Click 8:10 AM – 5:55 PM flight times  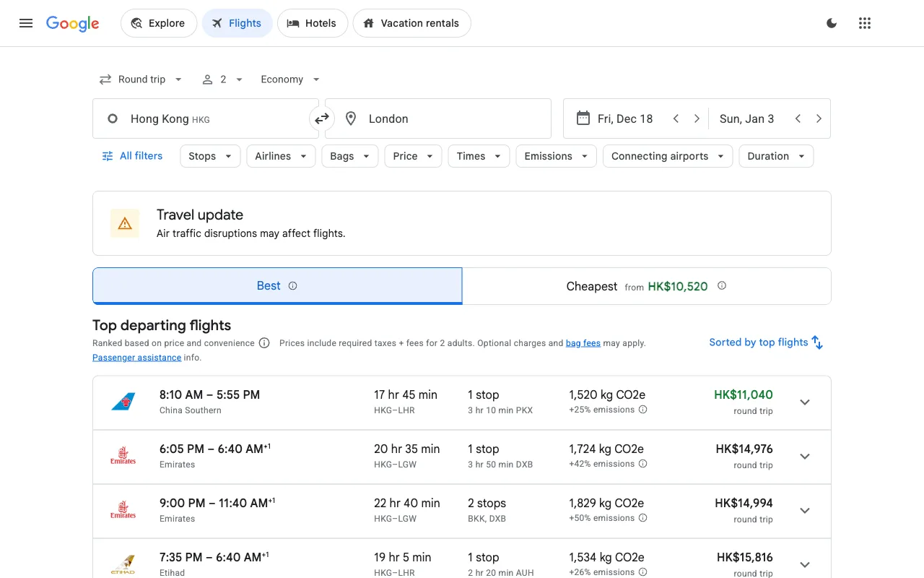click(209, 394)
